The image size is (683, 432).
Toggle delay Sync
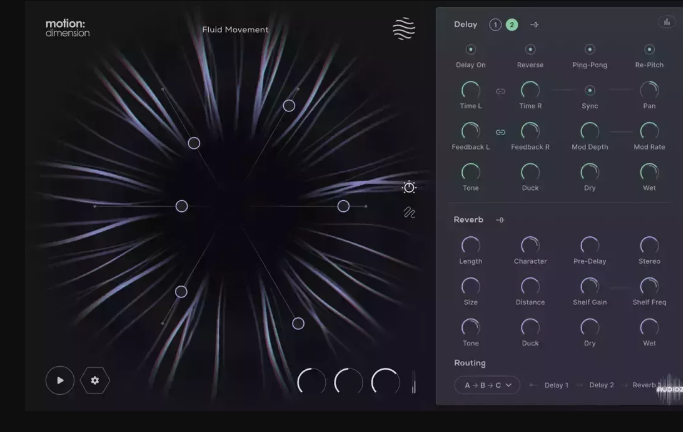tap(590, 91)
